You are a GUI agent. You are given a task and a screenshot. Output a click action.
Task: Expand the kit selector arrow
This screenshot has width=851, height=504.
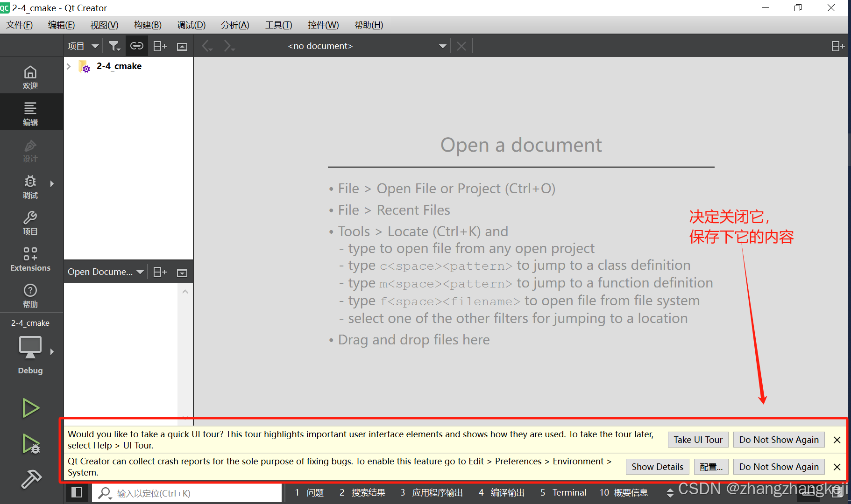[x=52, y=352]
